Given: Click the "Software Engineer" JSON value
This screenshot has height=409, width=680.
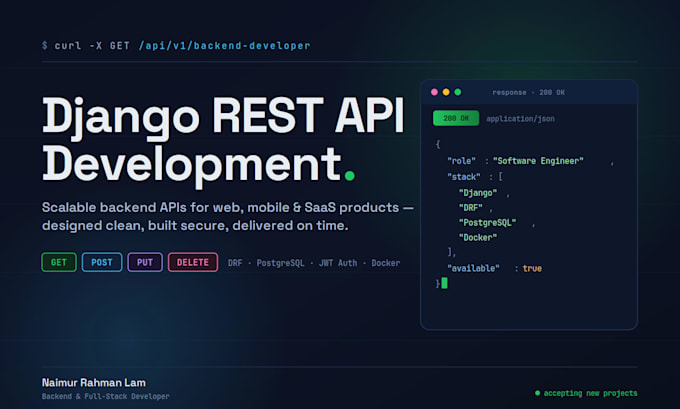Looking at the screenshot, I should coord(538,161).
